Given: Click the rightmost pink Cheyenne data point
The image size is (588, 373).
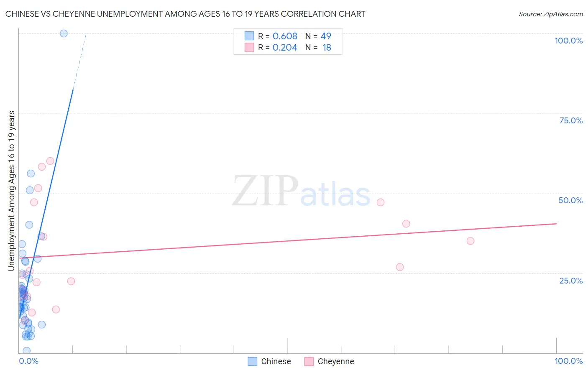Looking at the screenshot, I should click(x=470, y=241).
